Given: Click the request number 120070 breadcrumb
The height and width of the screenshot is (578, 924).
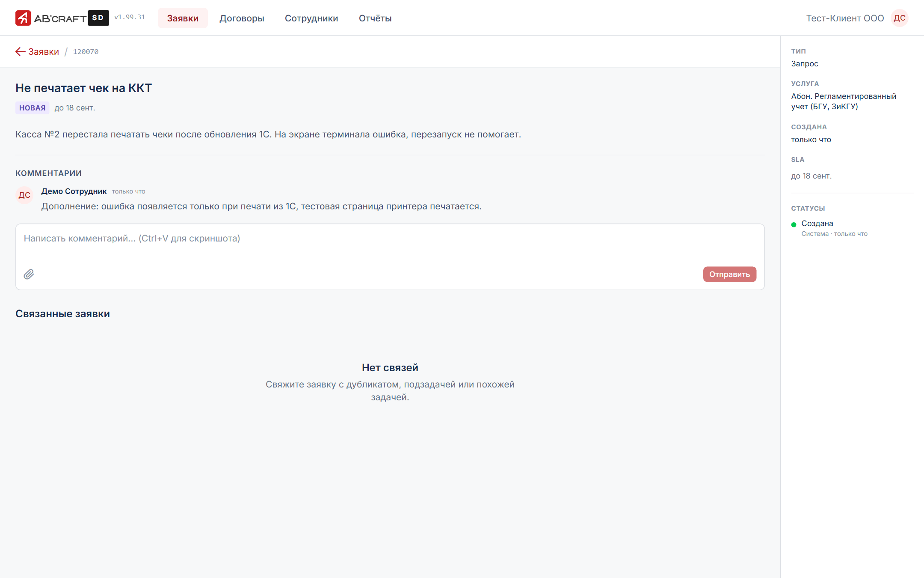Looking at the screenshot, I should coord(86,51).
